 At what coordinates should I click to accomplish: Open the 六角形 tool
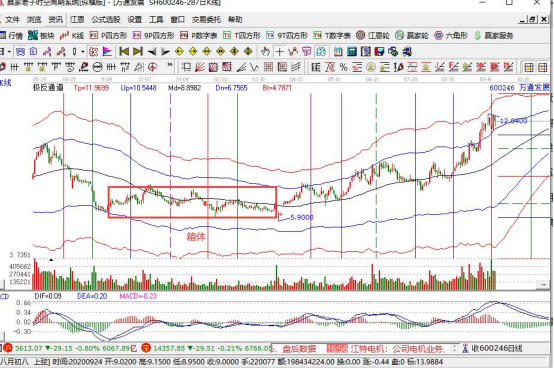tap(451, 35)
